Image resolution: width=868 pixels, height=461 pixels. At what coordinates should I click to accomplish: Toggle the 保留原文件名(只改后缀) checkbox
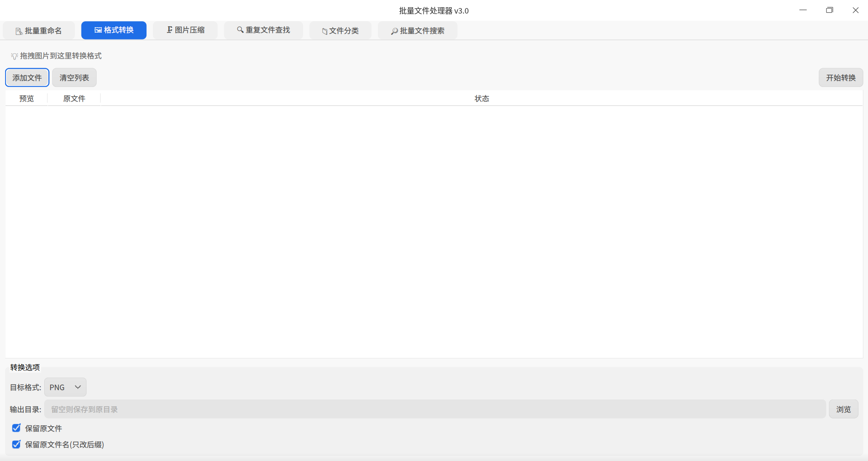pyautogui.click(x=16, y=444)
